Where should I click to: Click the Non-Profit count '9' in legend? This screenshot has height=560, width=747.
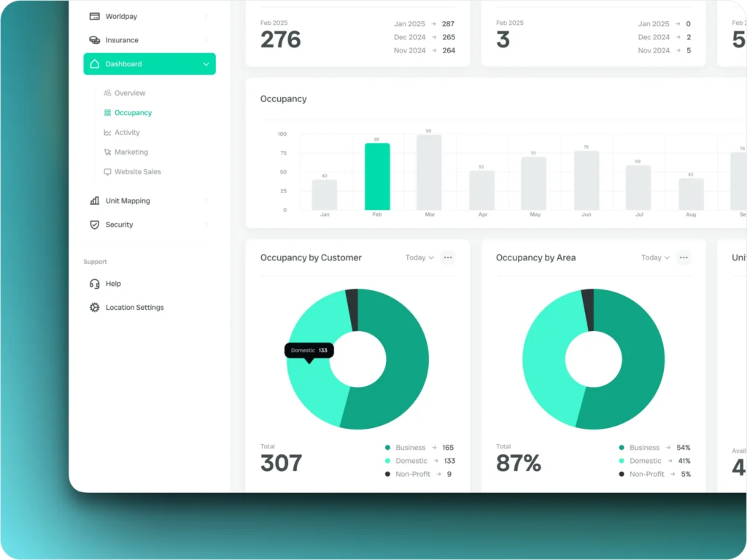(449, 474)
